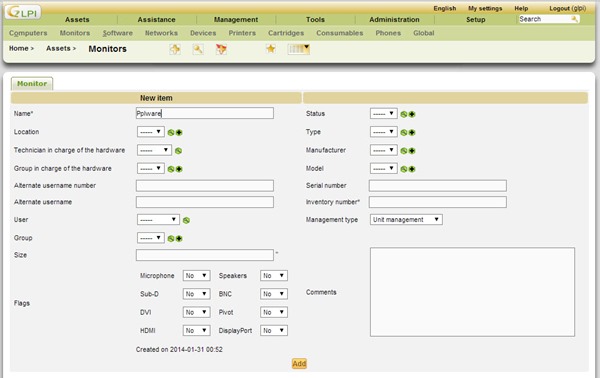Click the green plus icon next to Type

pos(412,132)
